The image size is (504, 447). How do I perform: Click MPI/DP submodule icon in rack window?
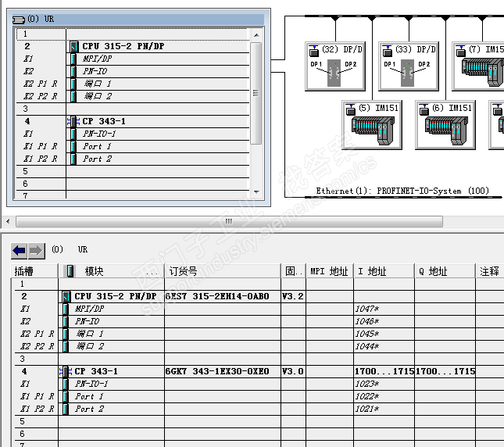[73, 59]
